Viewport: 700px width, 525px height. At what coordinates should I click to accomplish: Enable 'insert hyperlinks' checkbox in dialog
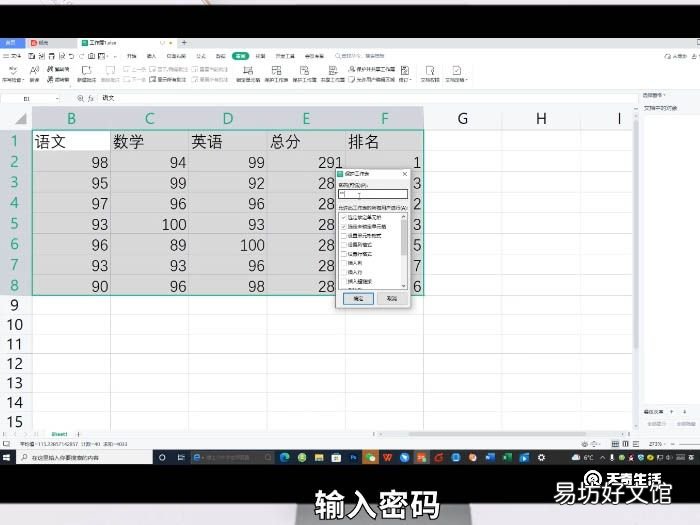(344, 281)
